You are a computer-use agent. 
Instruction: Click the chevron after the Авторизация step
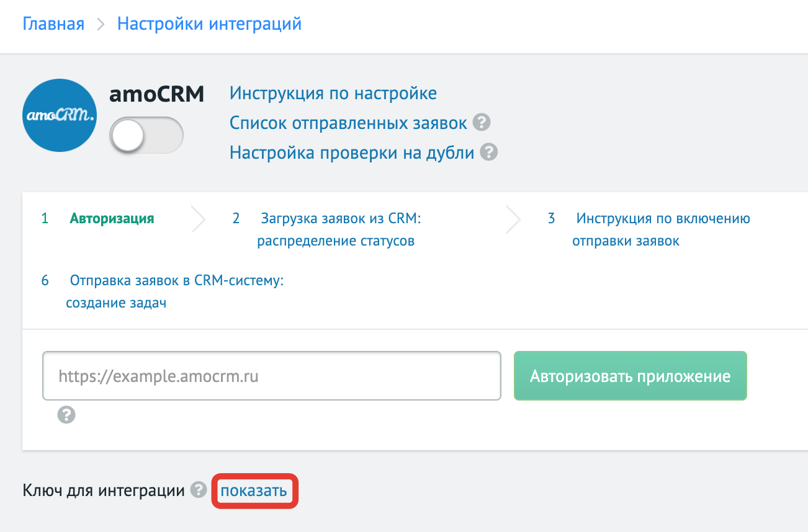pyautogui.click(x=199, y=219)
